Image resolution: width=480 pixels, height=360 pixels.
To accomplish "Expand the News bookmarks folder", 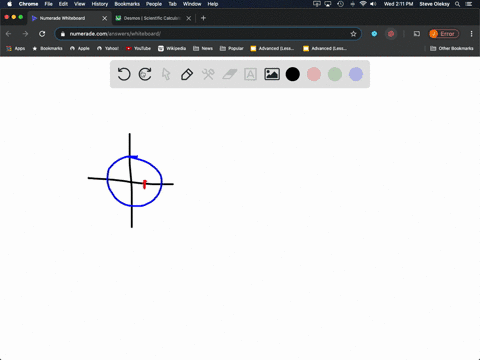I will (203, 48).
